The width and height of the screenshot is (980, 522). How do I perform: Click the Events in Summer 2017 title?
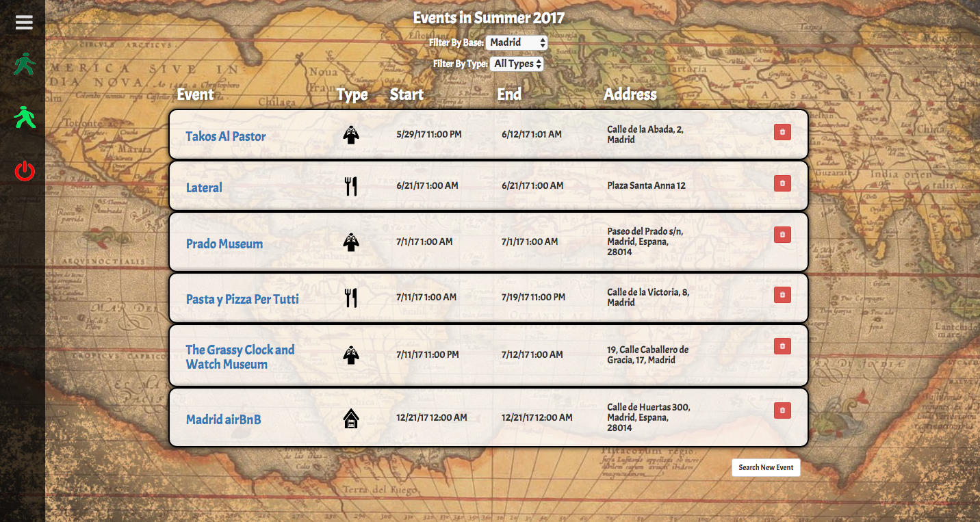489,18
